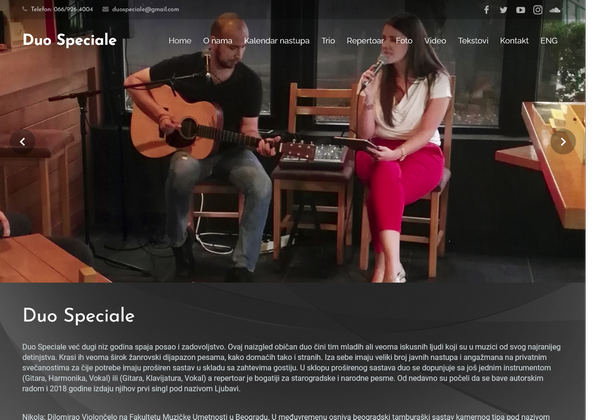This screenshot has width=600, height=420.
Task: Advance to next slide with right arrow
Action: click(563, 142)
